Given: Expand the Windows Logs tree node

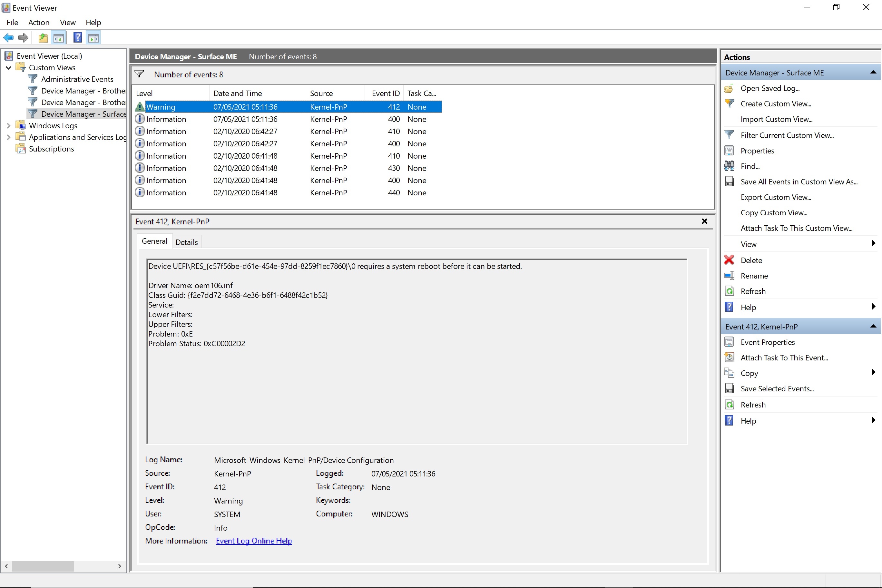Looking at the screenshot, I should click(8, 126).
